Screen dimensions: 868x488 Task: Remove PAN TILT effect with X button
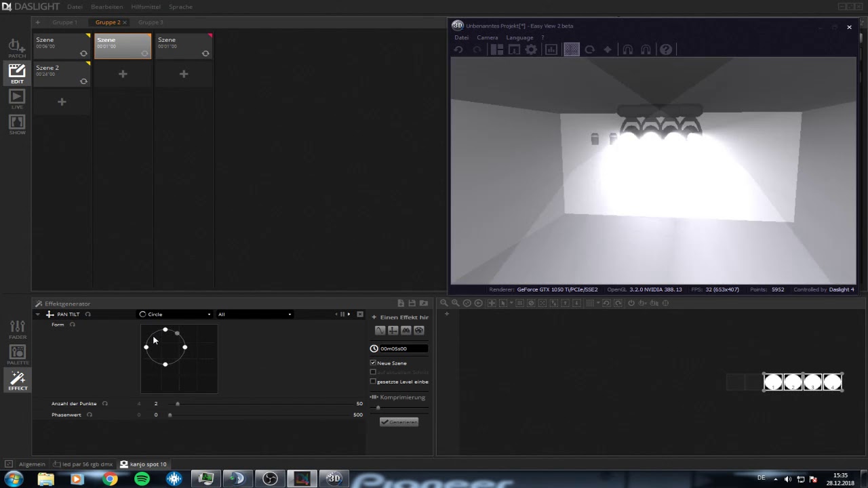point(360,314)
